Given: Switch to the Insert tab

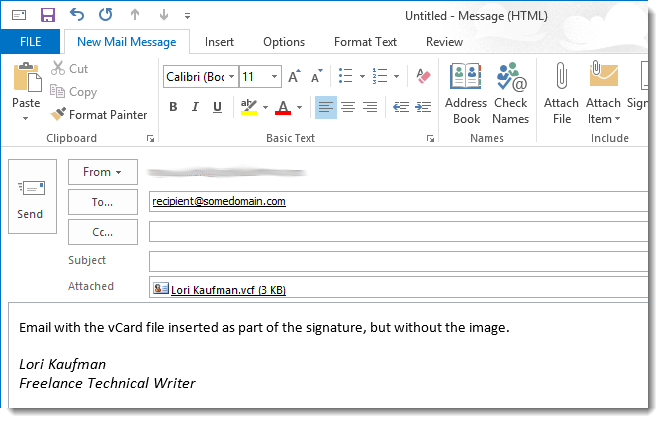Looking at the screenshot, I should tap(220, 42).
